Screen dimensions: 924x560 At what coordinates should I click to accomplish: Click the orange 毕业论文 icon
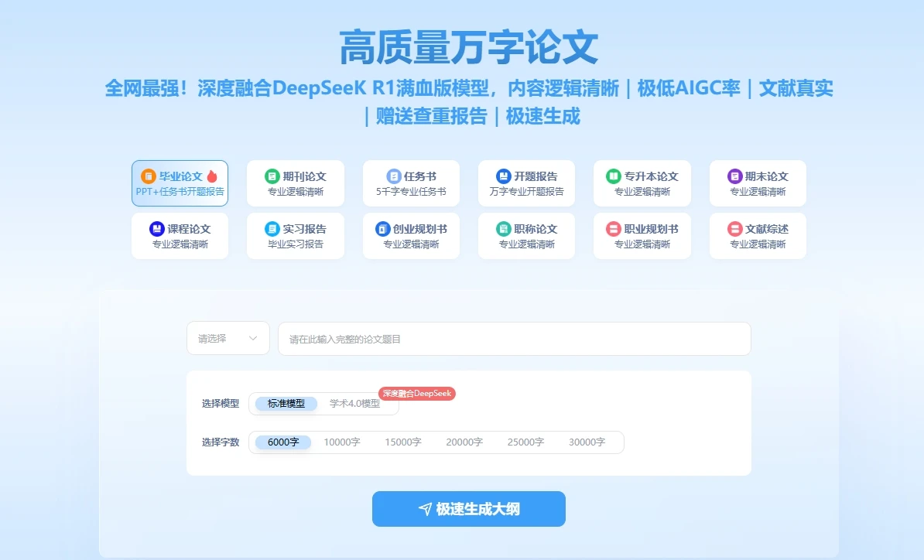tap(148, 176)
